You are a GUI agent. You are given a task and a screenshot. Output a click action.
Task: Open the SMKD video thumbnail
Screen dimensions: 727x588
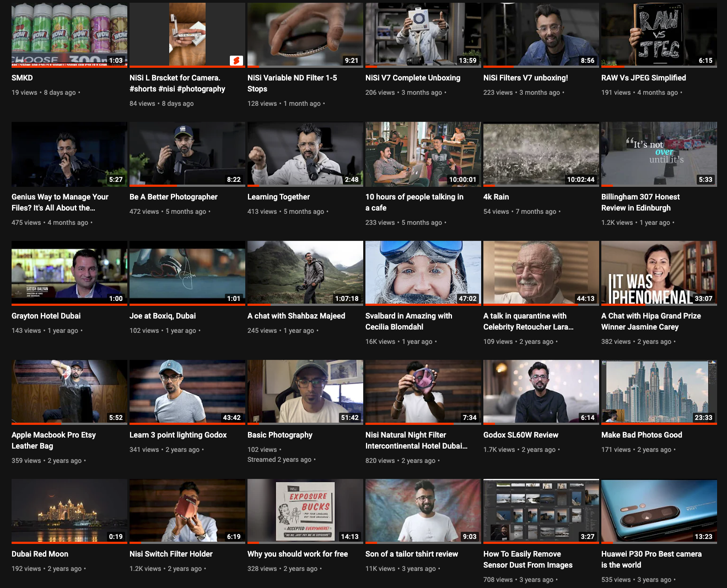(69, 35)
